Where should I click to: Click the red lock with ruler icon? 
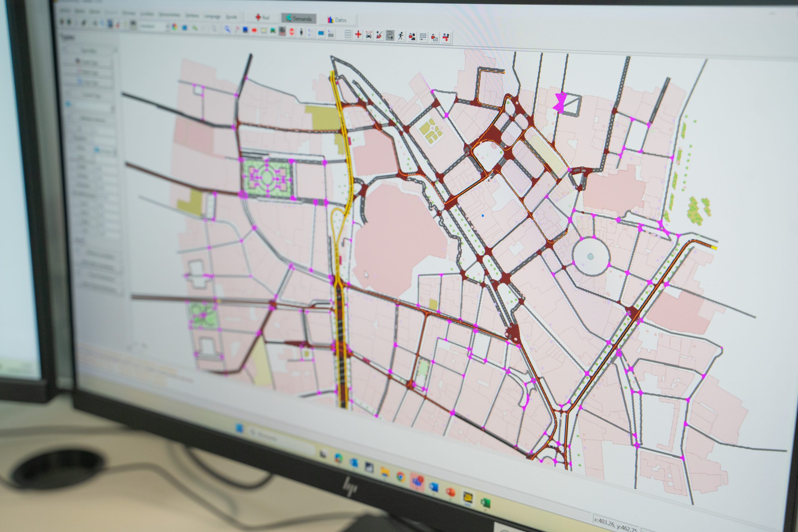coord(434,38)
